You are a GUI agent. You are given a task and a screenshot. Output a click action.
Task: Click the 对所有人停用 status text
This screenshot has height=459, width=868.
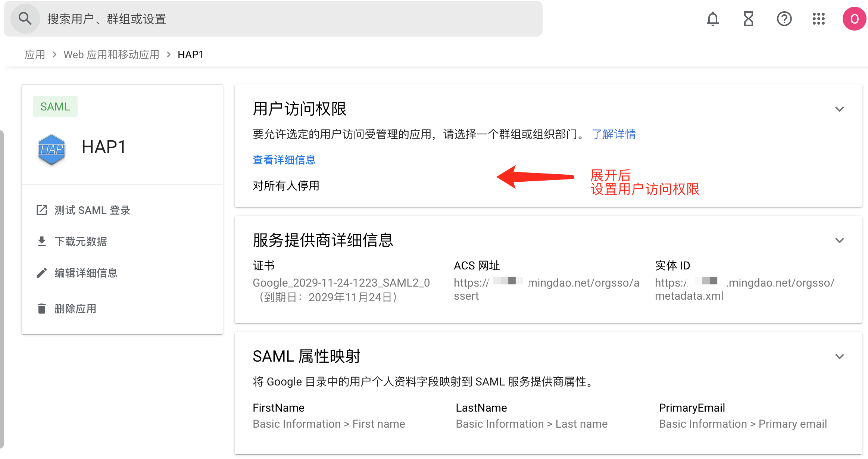286,185
